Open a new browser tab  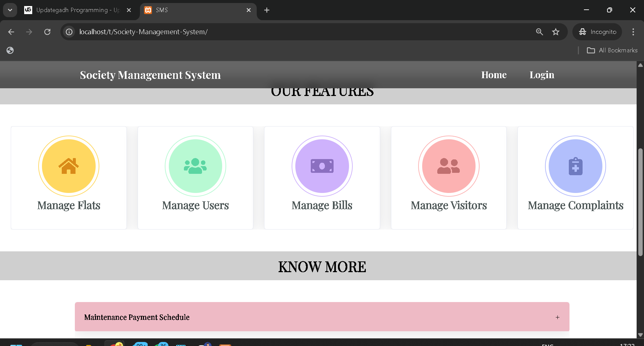click(x=267, y=10)
